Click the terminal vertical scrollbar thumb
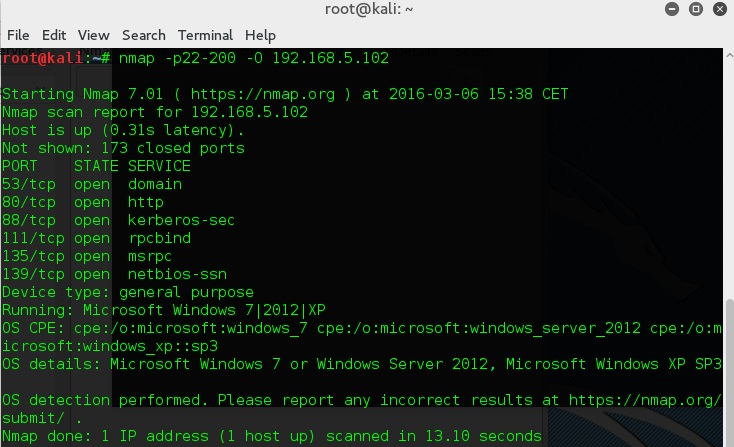The image size is (734, 447). (x=728, y=372)
